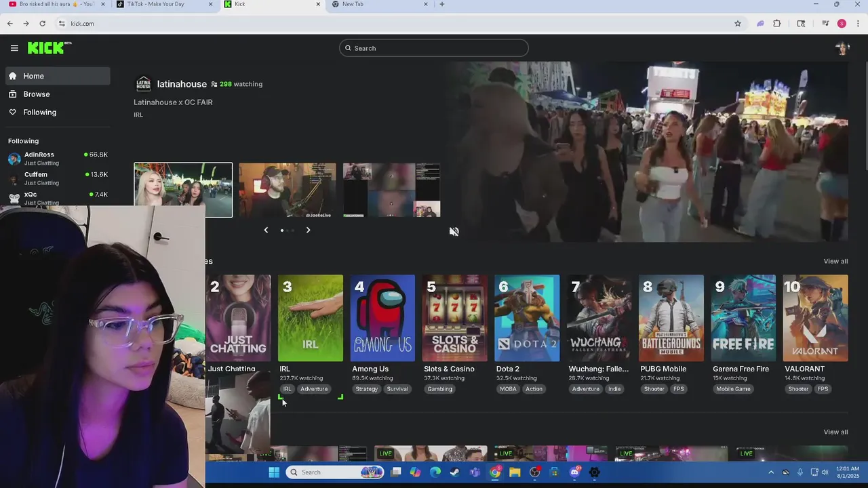This screenshot has width=868, height=488.
Task: Go forward in browser history
Action: (26, 23)
